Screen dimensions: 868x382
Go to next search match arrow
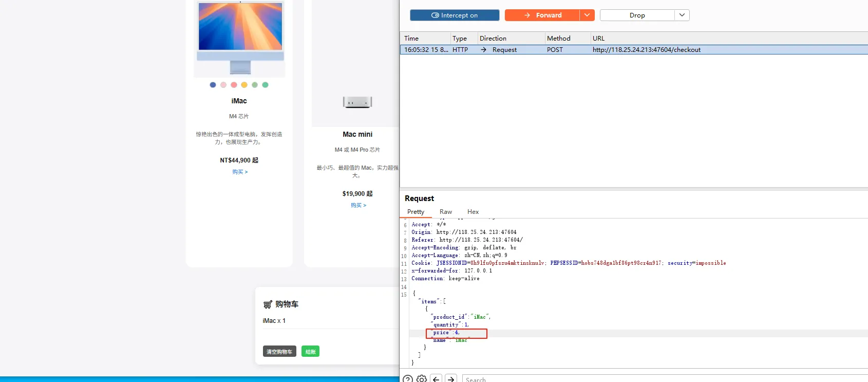pyautogui.click(x=450, y=379)
